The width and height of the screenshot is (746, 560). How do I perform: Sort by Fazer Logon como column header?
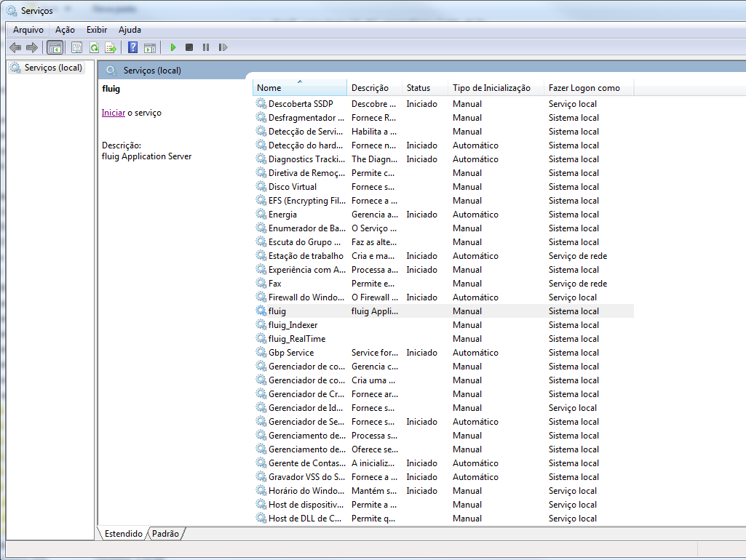point(589,87)
